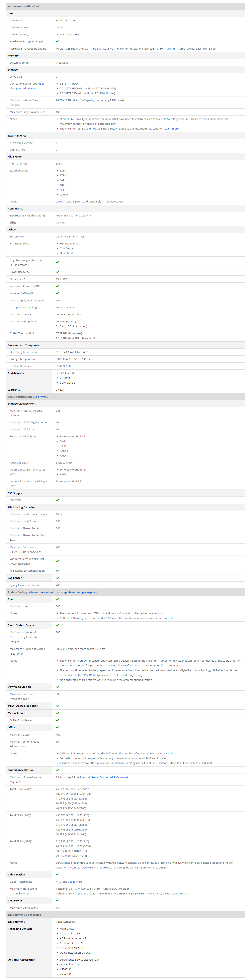Click the SSD TRIM checkmark
Screen dimensions: 250x980
pos(57,500)
